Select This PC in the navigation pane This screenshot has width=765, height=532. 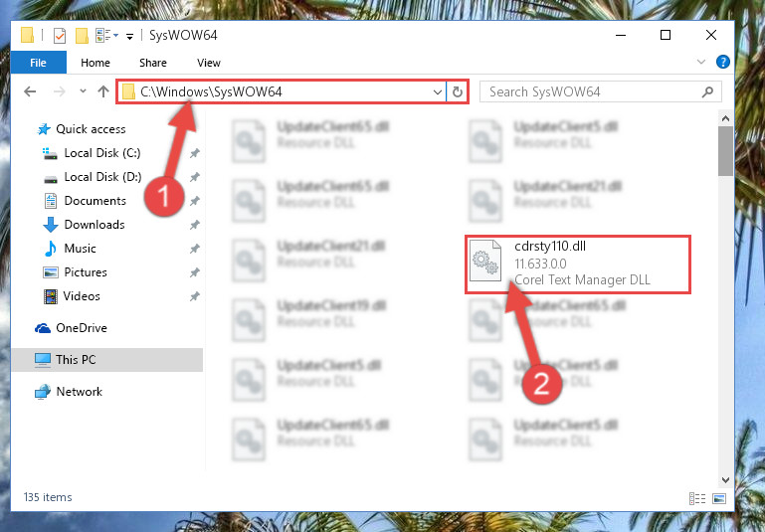[106, 360]
